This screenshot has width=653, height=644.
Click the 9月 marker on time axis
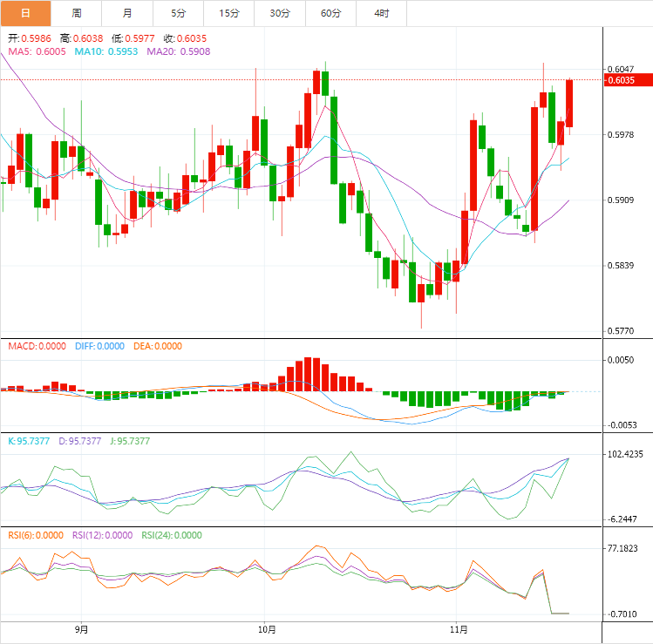(x=81, y=628)
